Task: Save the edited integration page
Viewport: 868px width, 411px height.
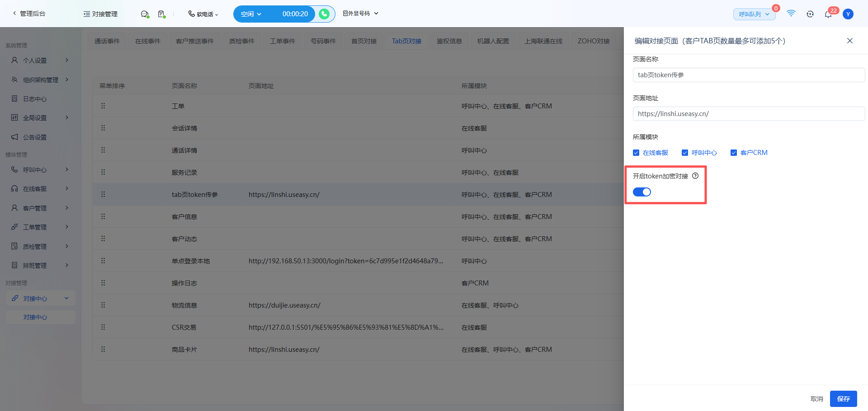Action: (x=844, y=399)
